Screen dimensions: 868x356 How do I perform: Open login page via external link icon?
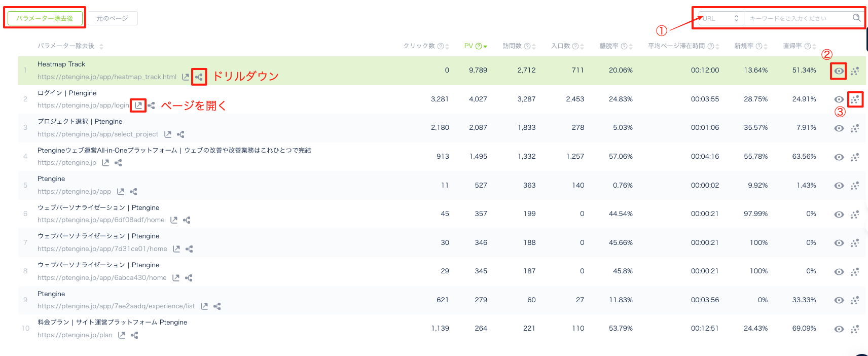[138, 105]
